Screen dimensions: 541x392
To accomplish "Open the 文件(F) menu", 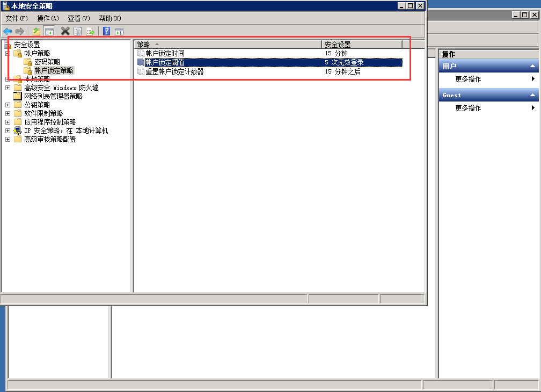I will [x=17, y=18].
